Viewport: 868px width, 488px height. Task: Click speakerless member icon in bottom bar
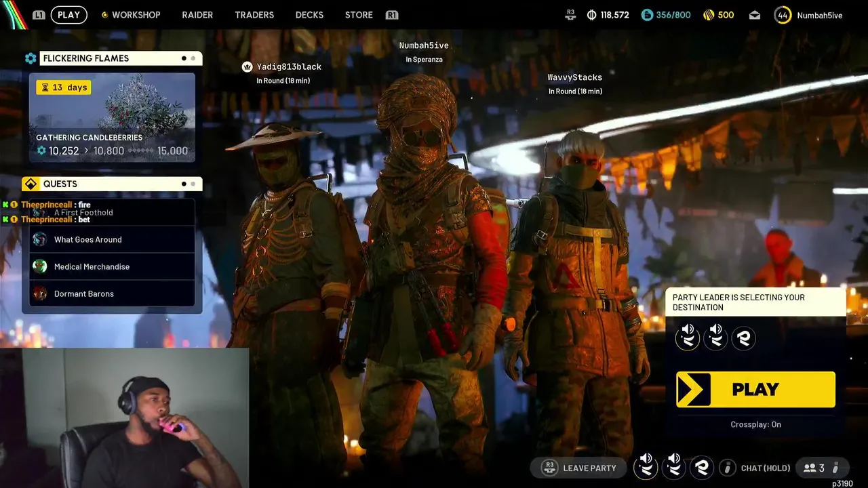(x=702, y=467)
